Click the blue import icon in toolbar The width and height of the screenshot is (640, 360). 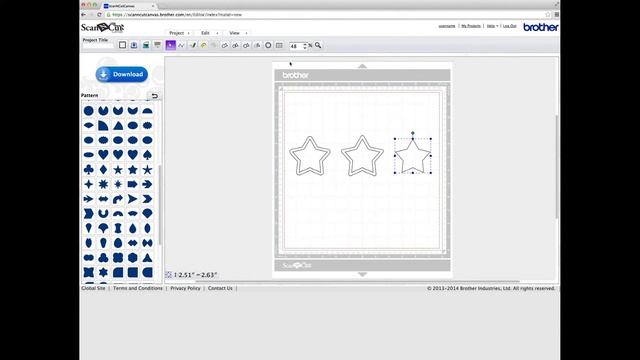pos(134,45)
